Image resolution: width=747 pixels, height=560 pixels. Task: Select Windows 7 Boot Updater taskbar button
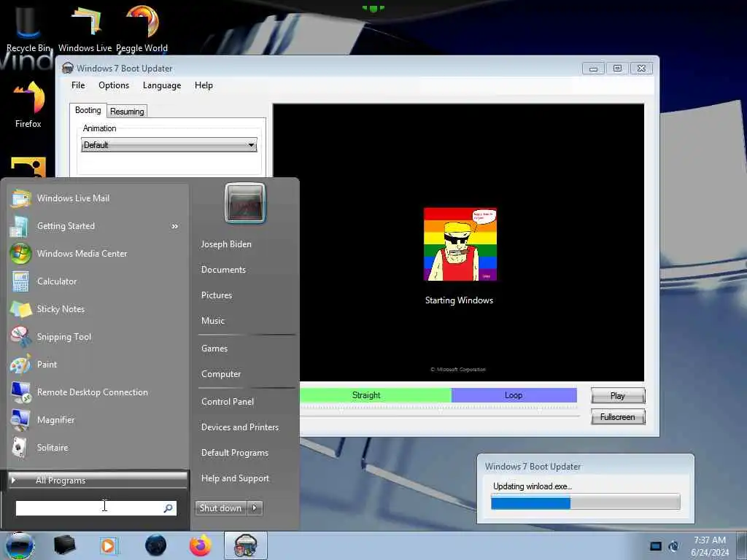point(245,545)
